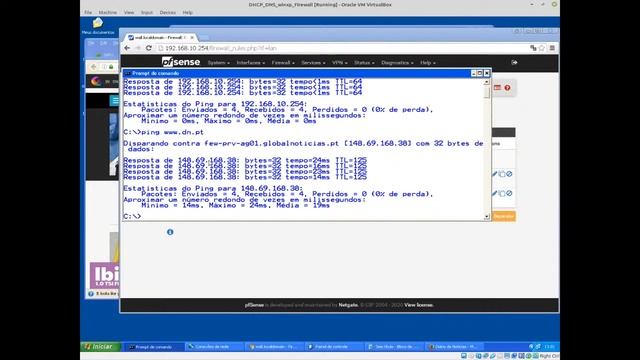640x360 pixels.
Task: Open the browser hamburger menu
Action: pos(552,48)
